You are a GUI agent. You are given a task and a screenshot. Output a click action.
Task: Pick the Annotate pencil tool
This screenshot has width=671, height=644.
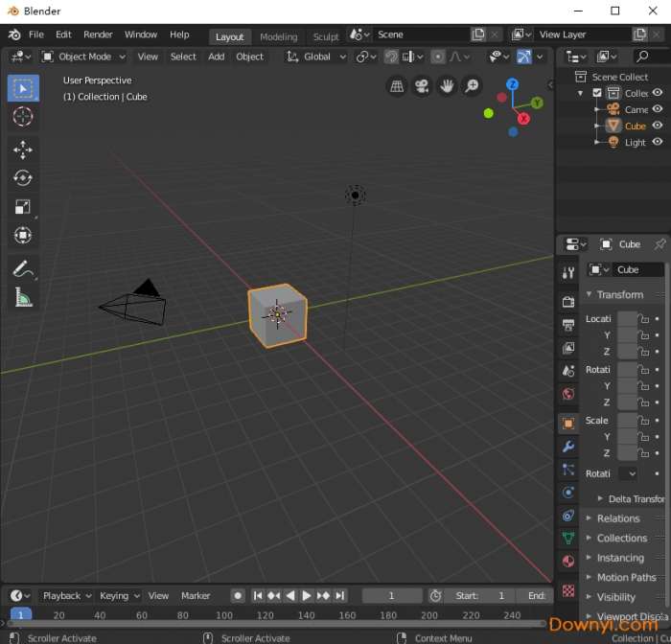tap(23, 268)
